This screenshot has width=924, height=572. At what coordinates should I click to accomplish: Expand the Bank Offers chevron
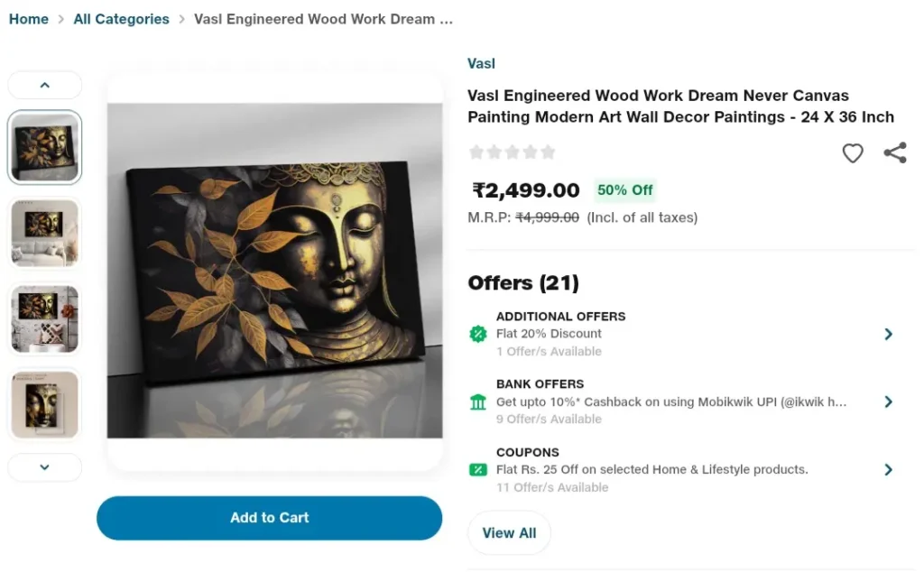click(x=888, y=401)
